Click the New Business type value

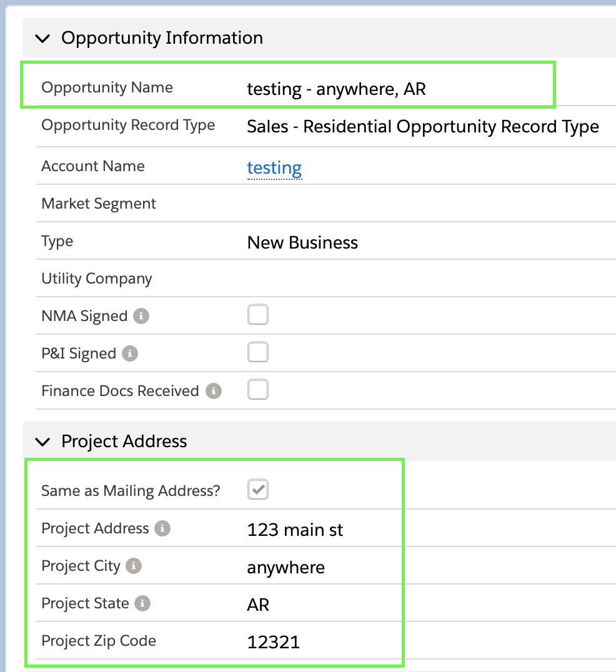[x=302, y=242]
